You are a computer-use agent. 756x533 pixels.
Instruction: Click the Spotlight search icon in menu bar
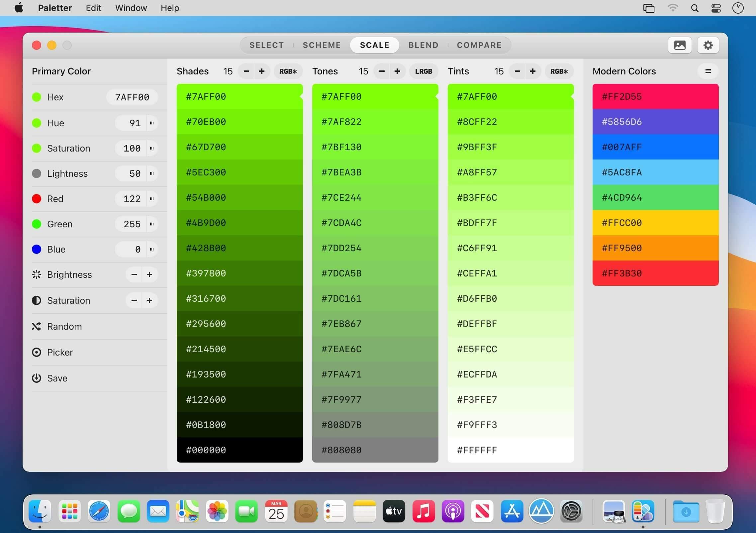695,8
